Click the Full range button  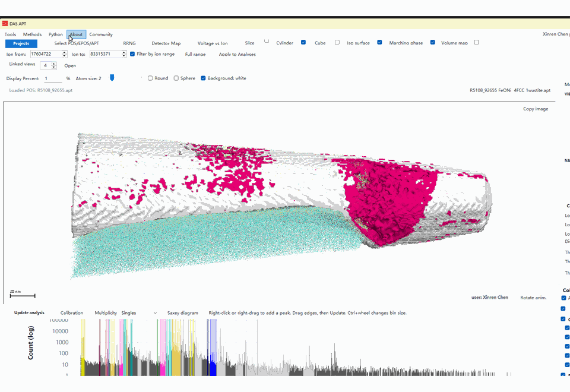point(195,54)
